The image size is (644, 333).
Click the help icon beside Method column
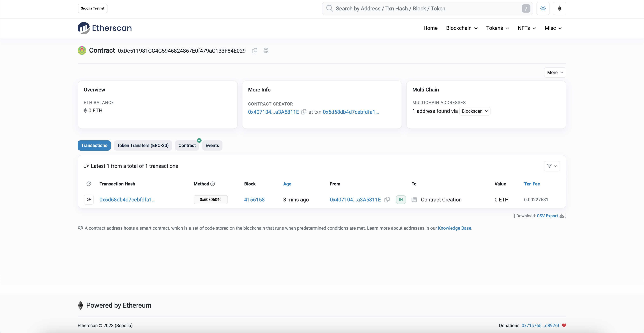click(213, 184)
